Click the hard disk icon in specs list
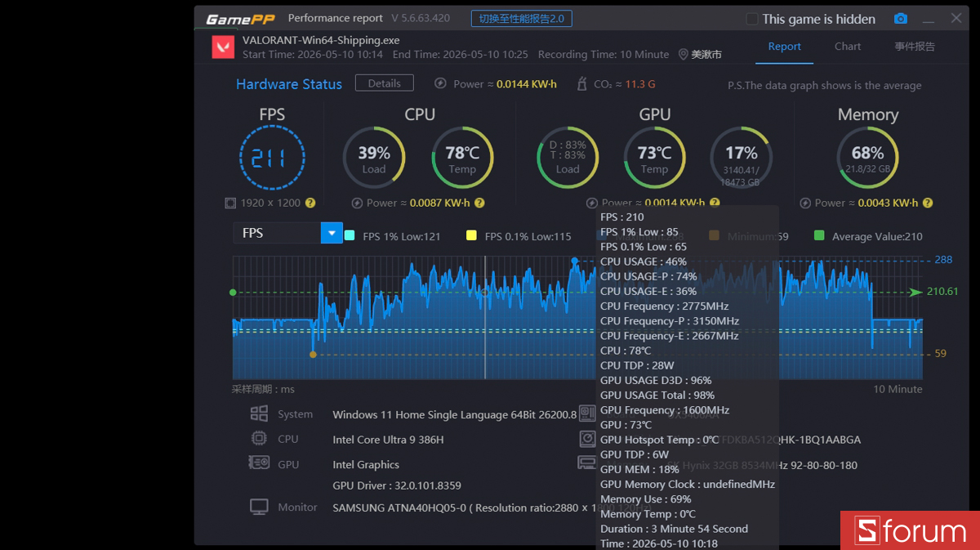This screenshot has width=980, height=550. click(587, 439)
